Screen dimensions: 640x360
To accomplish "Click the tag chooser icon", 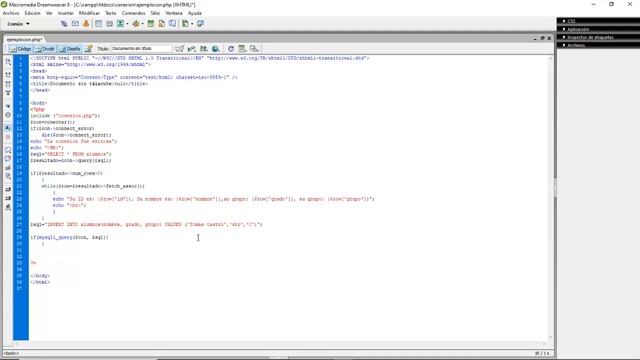I will (200, 24).
